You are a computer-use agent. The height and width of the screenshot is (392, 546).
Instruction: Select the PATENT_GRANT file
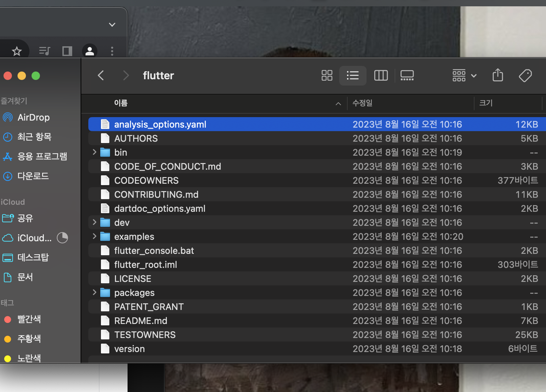click(x=317, y=306)
